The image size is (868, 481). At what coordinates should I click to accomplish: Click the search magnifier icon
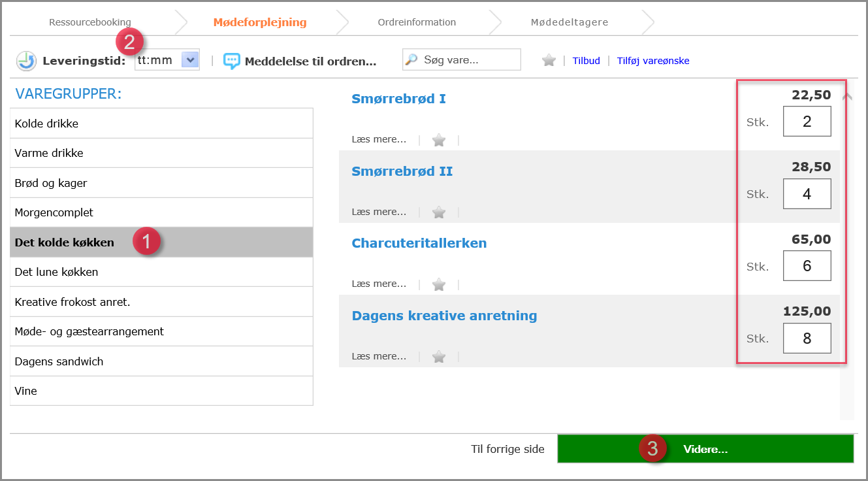point(411,59)
